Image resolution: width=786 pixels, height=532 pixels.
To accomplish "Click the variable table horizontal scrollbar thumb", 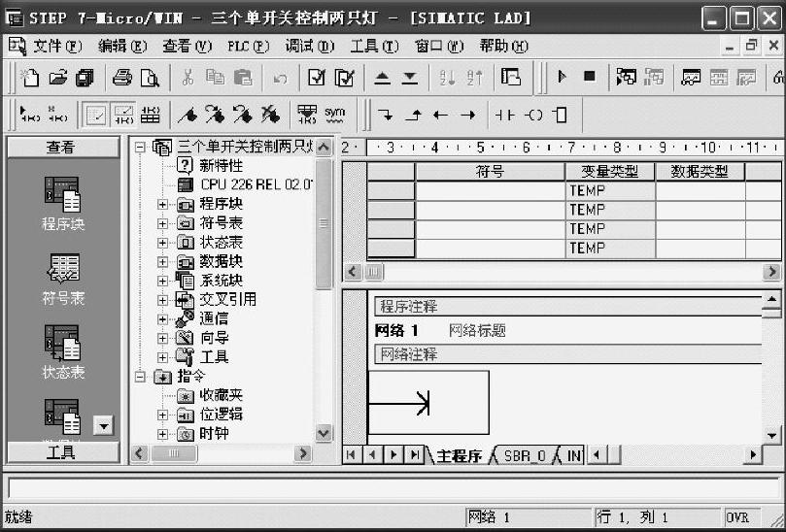I will [373, 272].
